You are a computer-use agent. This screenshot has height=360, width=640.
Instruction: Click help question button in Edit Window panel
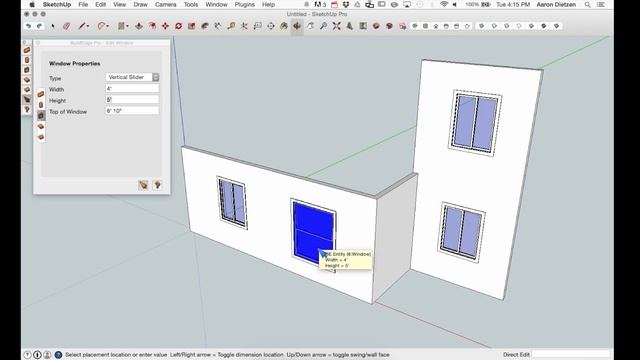158,185
